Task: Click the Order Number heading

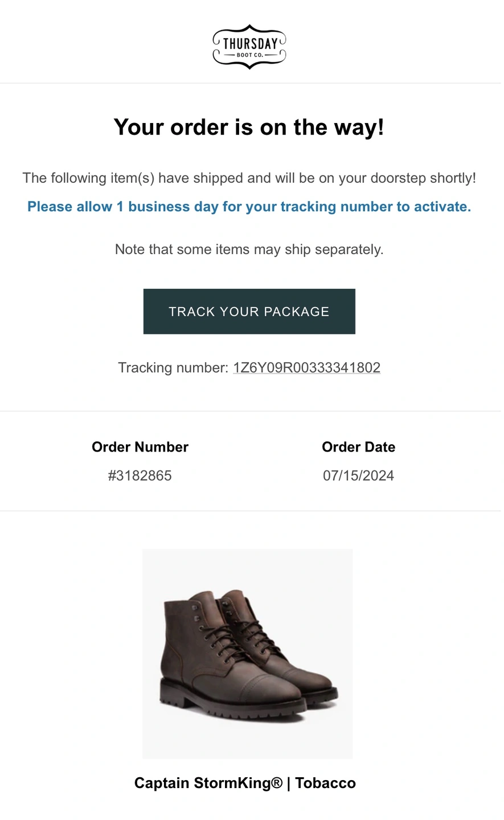Action: click(140, 447)
